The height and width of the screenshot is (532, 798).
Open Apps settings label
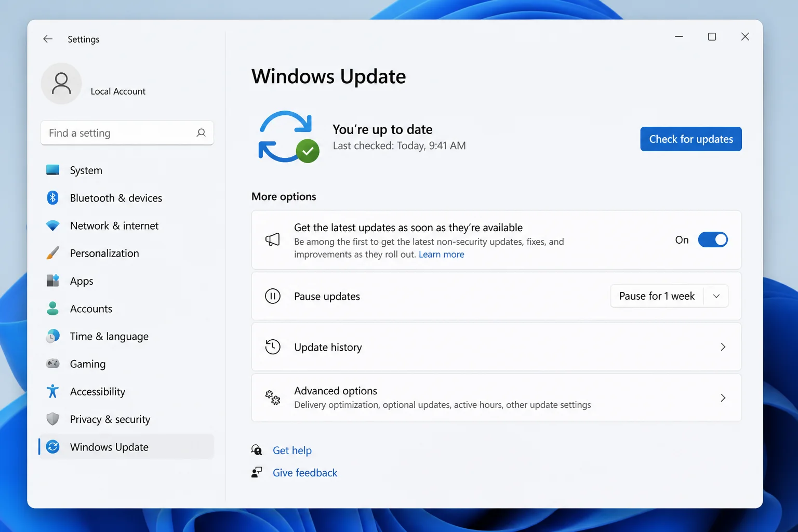pos(82,281)
